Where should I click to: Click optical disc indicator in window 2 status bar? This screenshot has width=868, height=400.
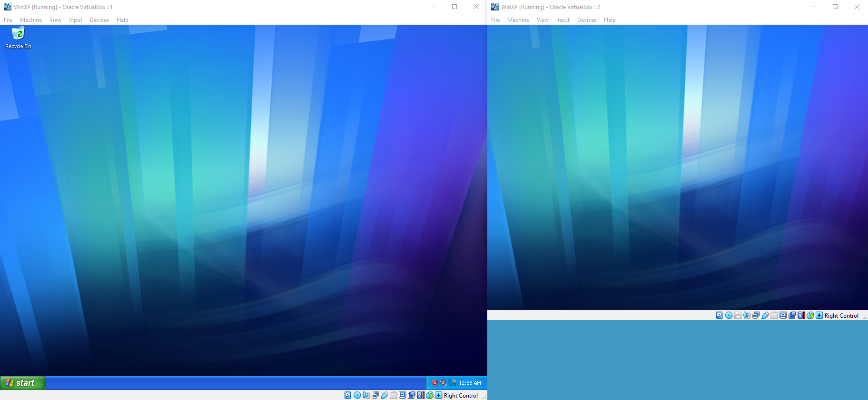(729, 315)
